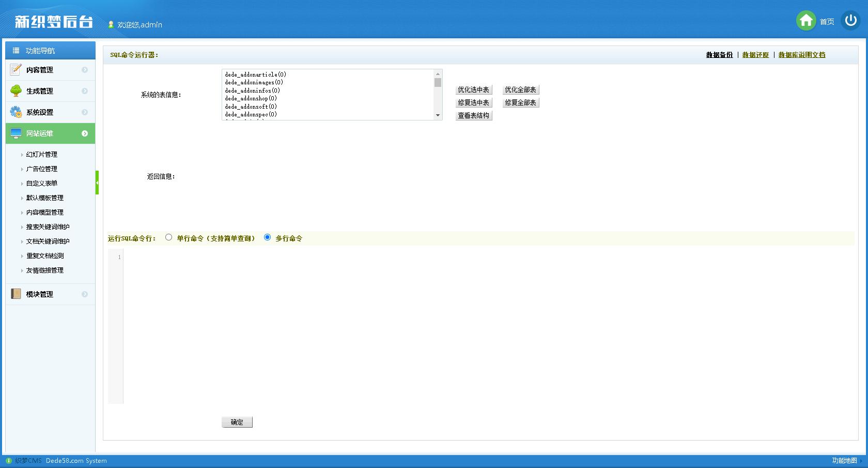This screenshot has width=868, height=468.
Task: Open 功能地图 in the status bar
Action: click(844, 460)
